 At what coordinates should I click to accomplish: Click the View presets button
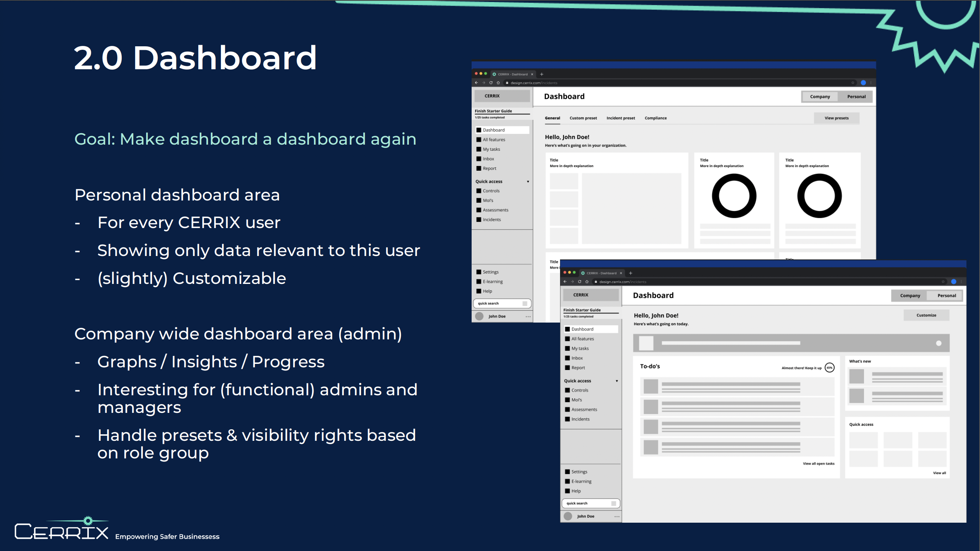point(836,118)
